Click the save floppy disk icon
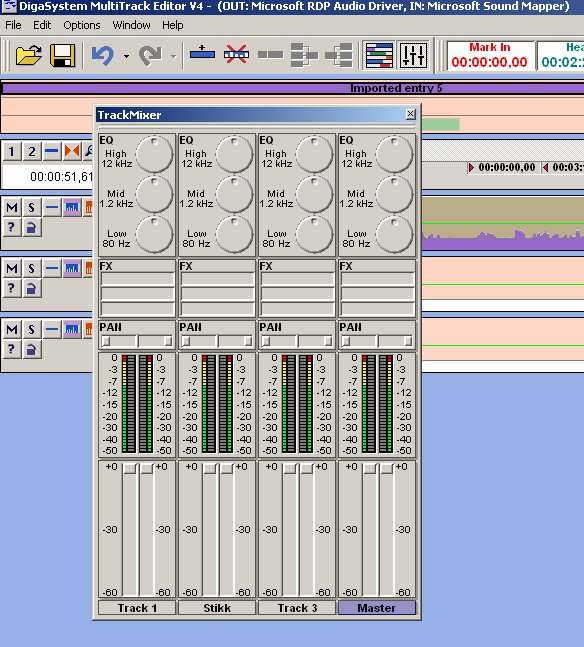Image resolution: width=584 pixels, height=647 pixels. [x=62, y=55]
